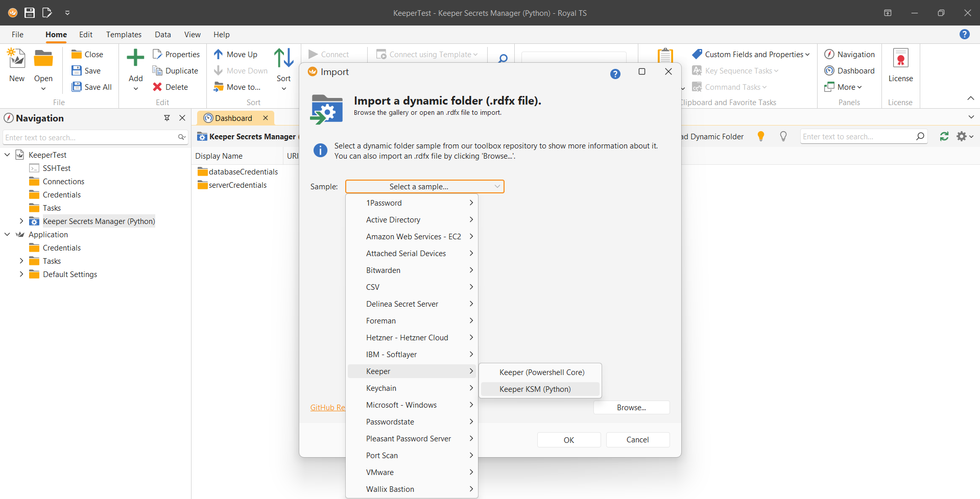Click the Delete red X icon

coord(157,87)
